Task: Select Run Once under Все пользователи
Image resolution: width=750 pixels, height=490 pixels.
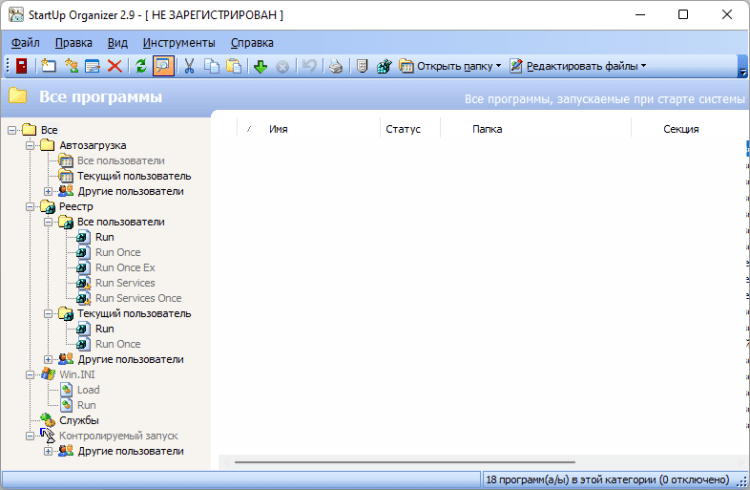Action: (118, 253)
